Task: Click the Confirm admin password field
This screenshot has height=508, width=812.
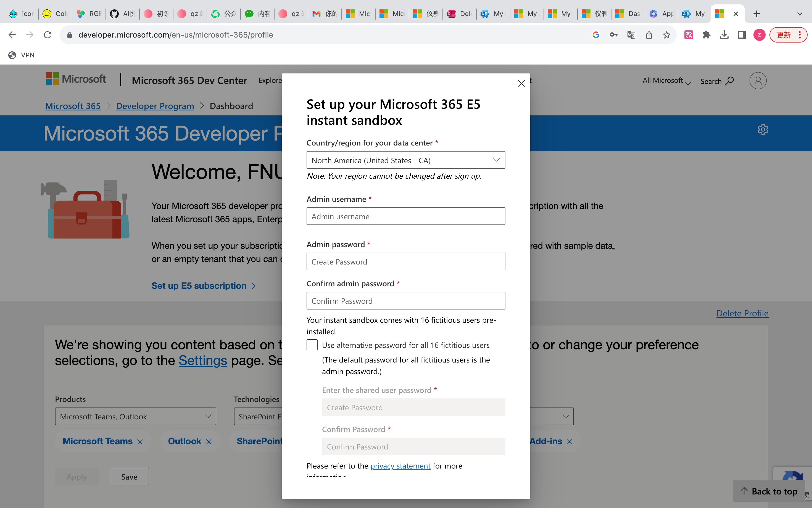Action: tap(406, 301)
